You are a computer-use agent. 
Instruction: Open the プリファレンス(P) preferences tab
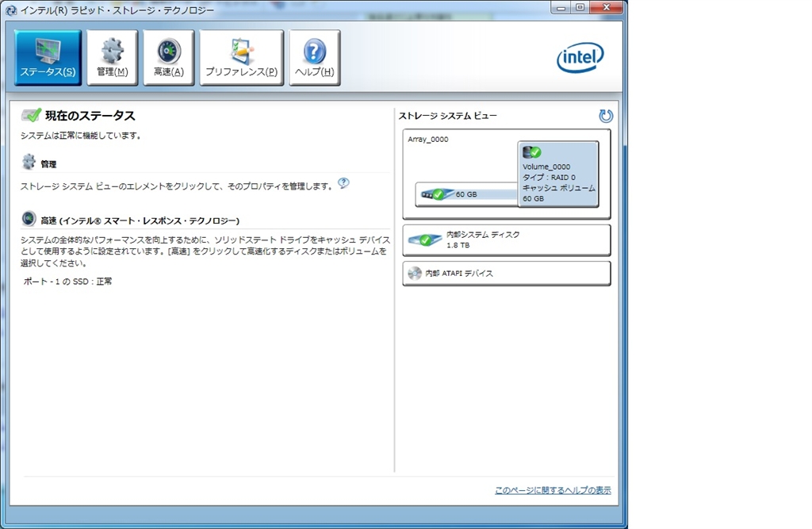(x=242, y=58)
